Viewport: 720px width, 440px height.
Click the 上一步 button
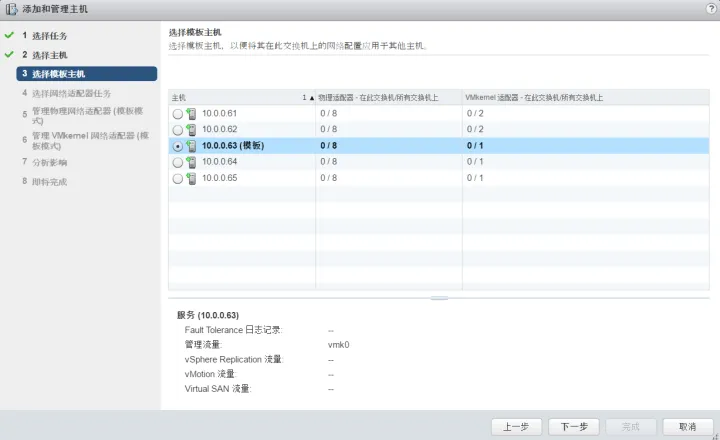coord(517,427)
